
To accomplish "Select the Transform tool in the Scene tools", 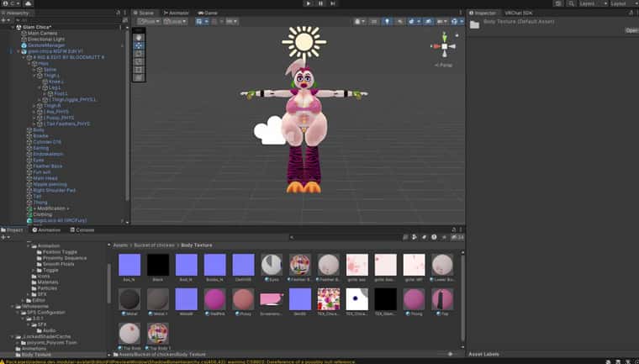I will (139, 77).
